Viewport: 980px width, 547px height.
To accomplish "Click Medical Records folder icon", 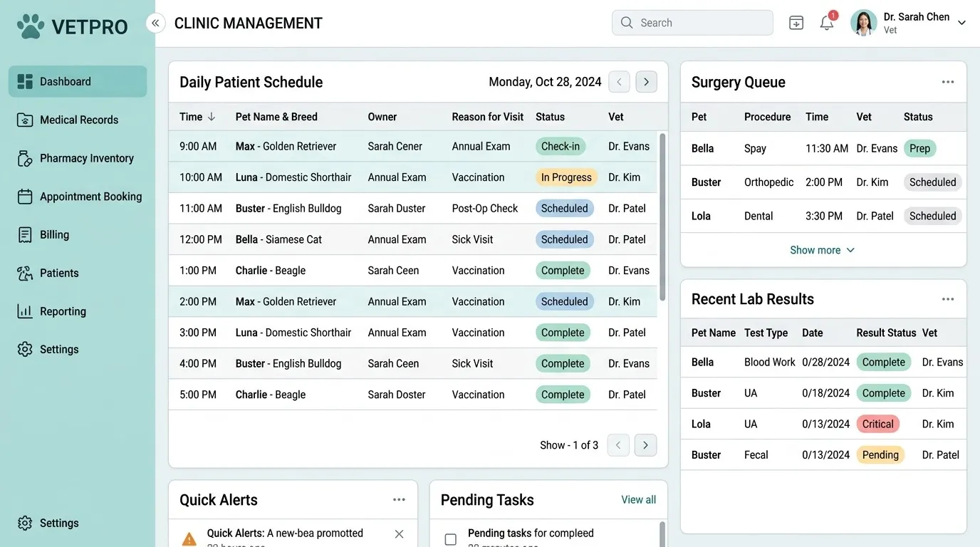I will (x=25, y=120).
